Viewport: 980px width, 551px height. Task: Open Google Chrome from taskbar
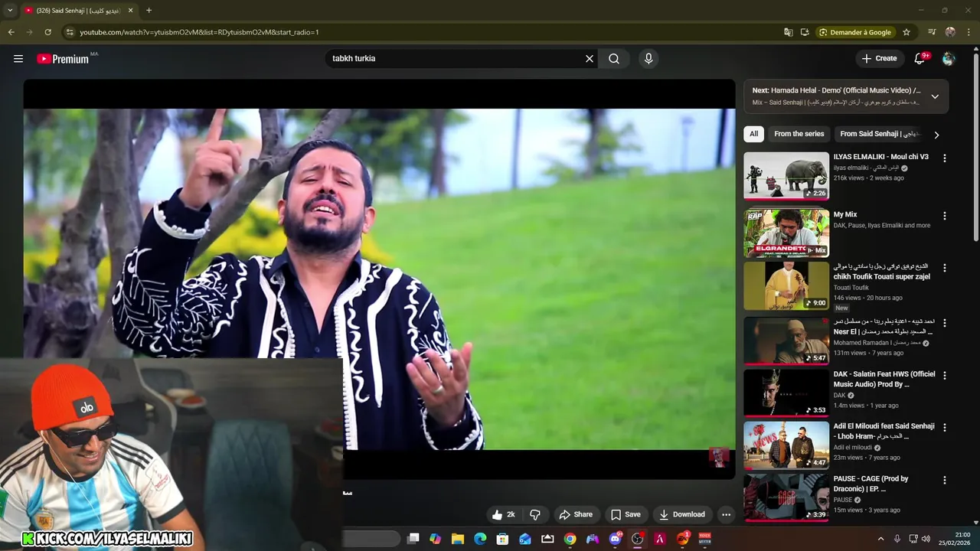point(570,539)
